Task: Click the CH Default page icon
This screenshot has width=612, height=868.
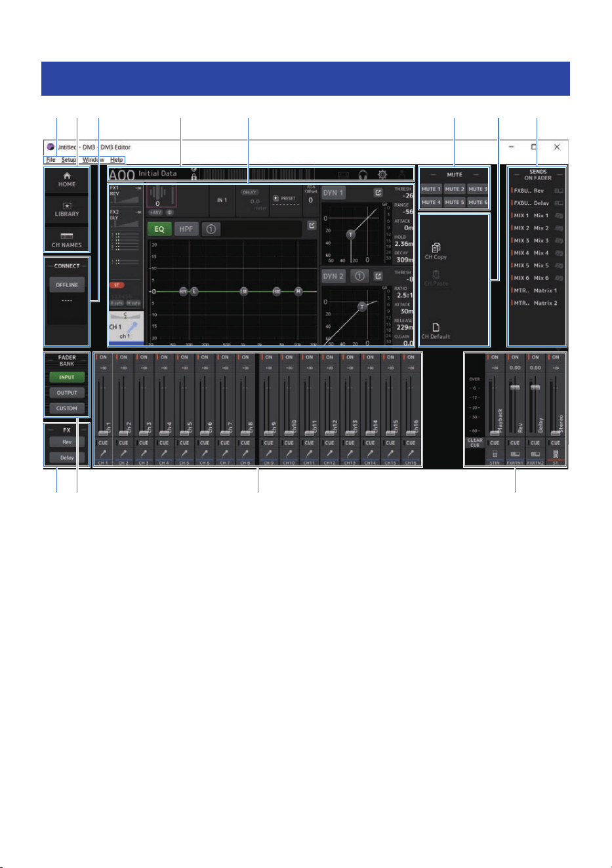Action: click(x=436, y=327)
